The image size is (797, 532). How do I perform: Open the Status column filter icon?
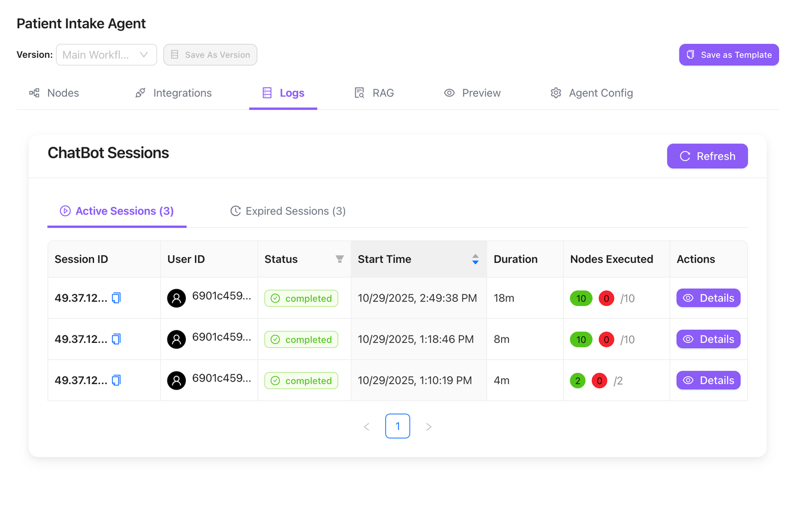coord(339,259)
